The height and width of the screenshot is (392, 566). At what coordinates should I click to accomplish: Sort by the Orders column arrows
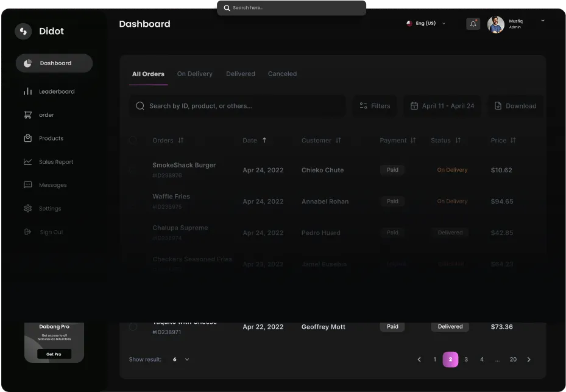pos(180,140)
